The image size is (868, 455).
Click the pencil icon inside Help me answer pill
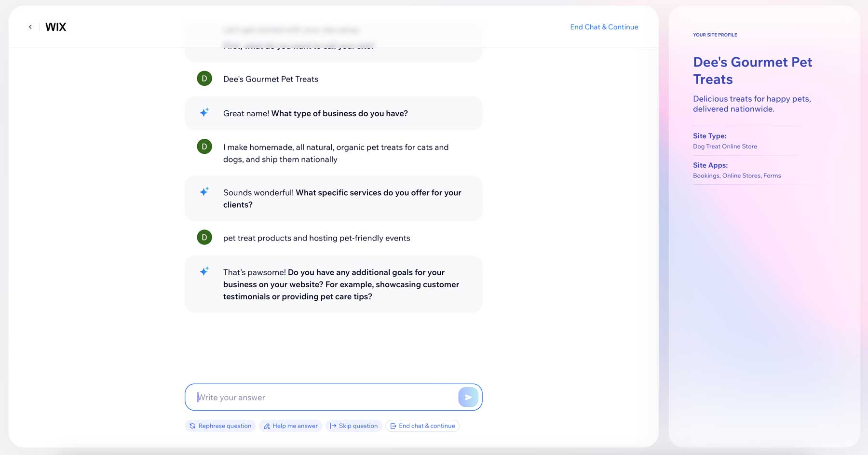(266, 426)
